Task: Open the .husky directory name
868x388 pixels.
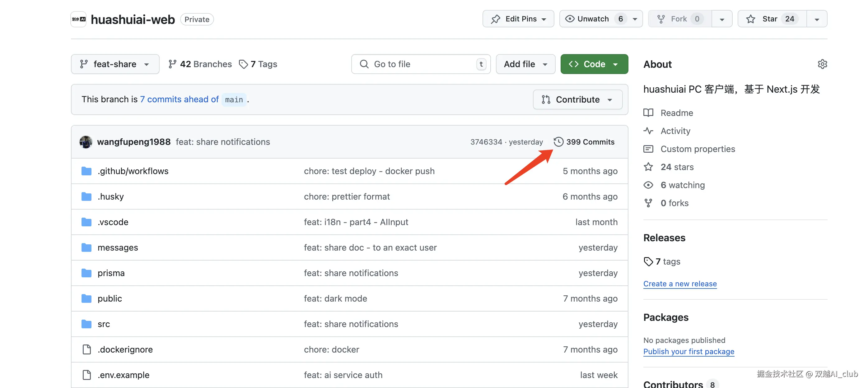Action: tap(110, 197)
